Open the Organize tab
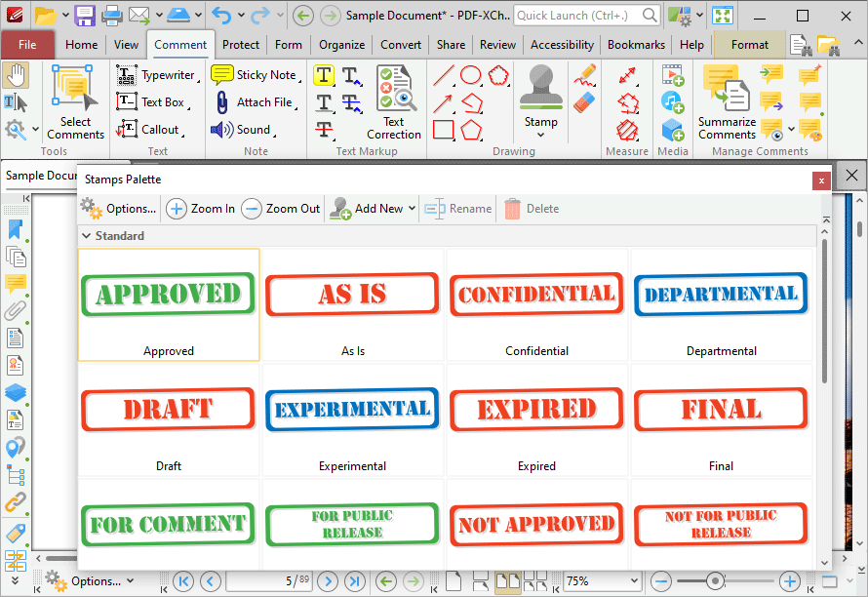 pyautogui.click(x=341, y=45)
